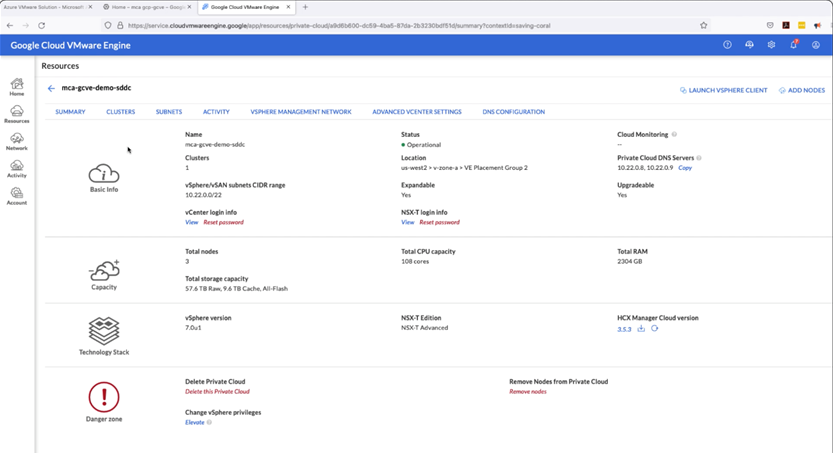
Task: Open vSphere Management Network tab
Action: click(x=301, y=112)
